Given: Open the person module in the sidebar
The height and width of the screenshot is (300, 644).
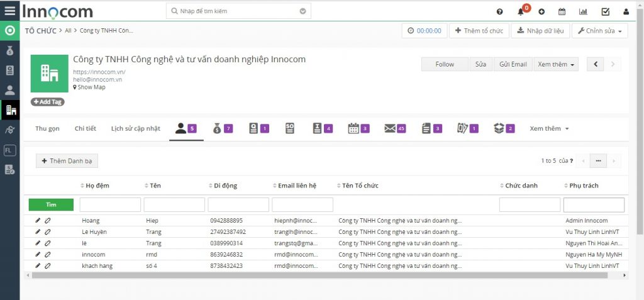Looking at the screenshot, I should [x=10, y=91].
